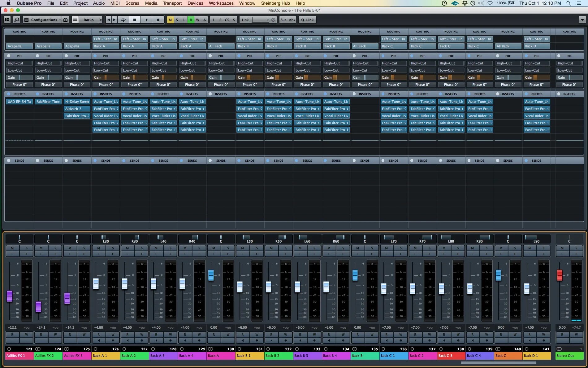588x368 pixels.
Task: Mute the Stereo Out channel
Action: coord(562,248)
